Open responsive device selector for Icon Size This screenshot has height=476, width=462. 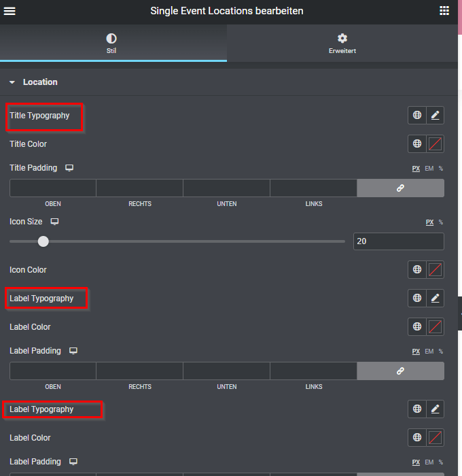[x=55, y=222]
